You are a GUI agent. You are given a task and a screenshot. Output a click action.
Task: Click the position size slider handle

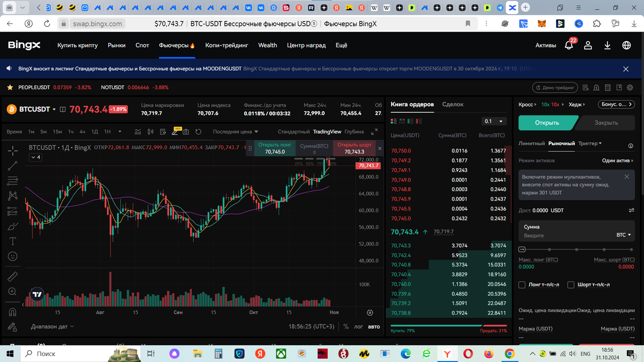522,249
